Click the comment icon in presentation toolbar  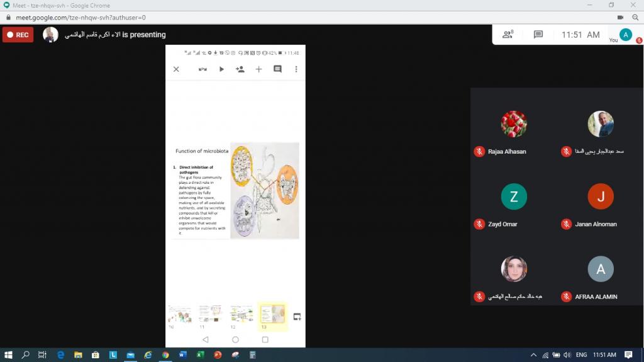pyautogui.click(x=277, y=69)
